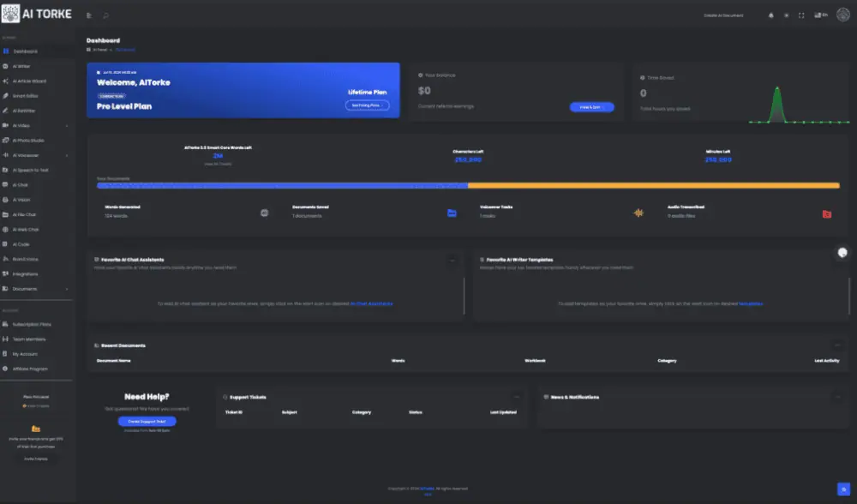Click the search magnifier icon in header

click(106, 15)
